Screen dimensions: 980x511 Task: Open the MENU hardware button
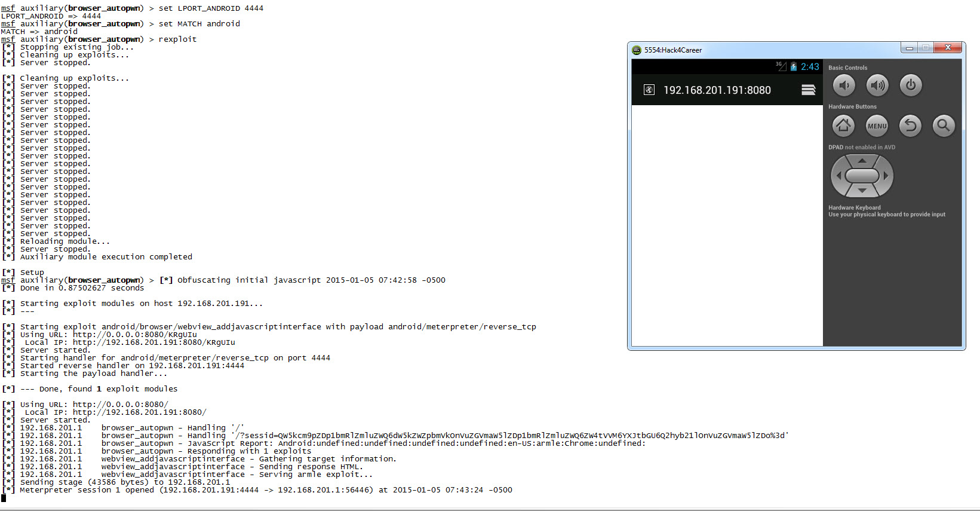tap(877, 126)
